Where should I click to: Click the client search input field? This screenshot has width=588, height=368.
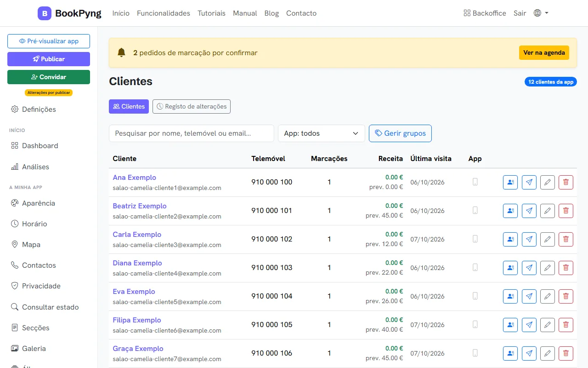[192, 133]
